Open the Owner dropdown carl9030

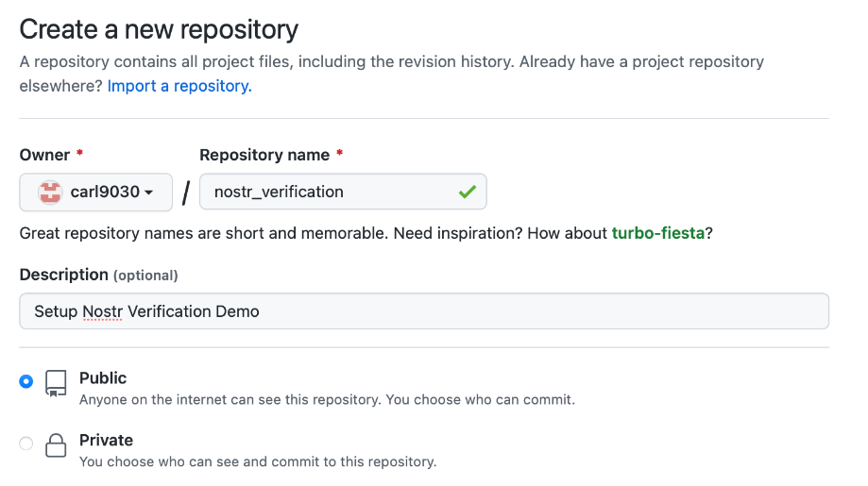(95, 193)
